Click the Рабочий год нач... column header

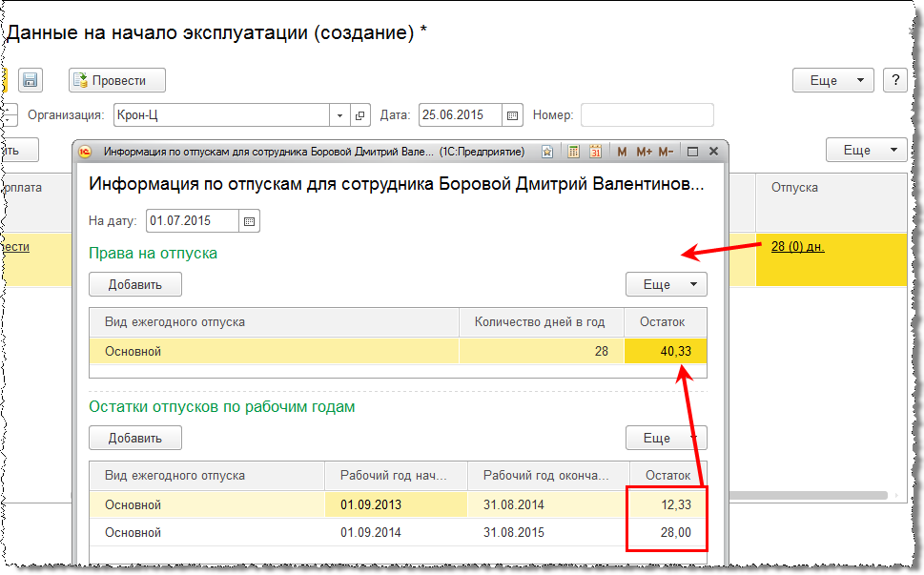coord(396,476)
